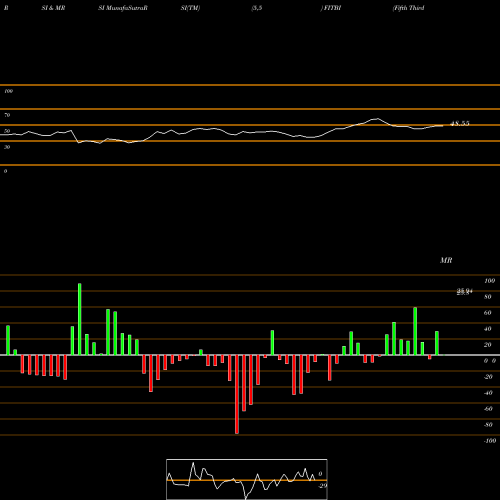
Task: Click the '(Fifth Third' company name text
Action: [409, 8]
